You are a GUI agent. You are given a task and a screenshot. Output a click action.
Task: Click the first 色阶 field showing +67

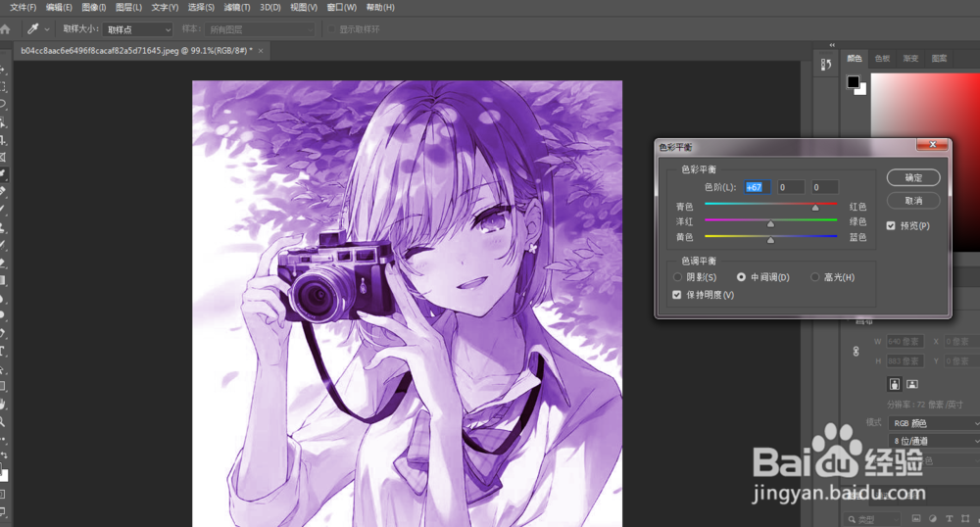[x=757, y=187]
